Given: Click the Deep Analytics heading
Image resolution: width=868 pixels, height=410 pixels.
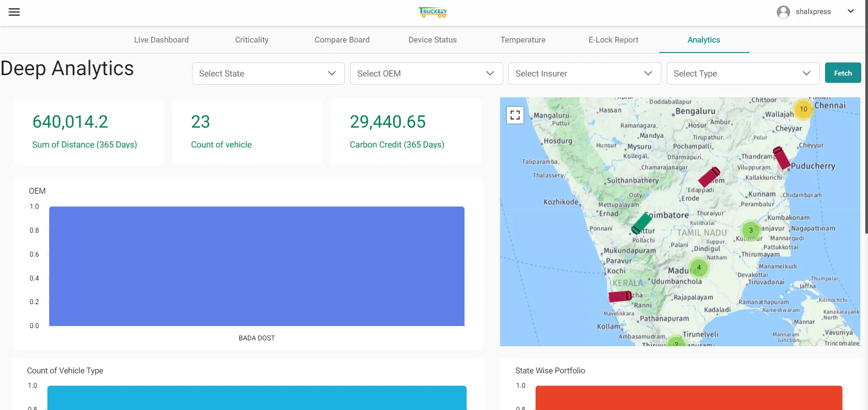Looking at the screenshot, I should (67, 69).
